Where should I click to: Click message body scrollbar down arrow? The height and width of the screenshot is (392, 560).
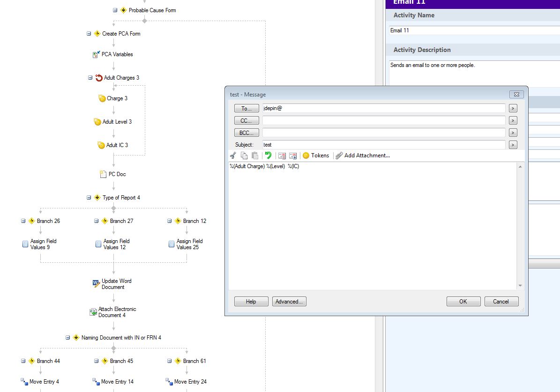pyautogui.click(x=520, y=286)
